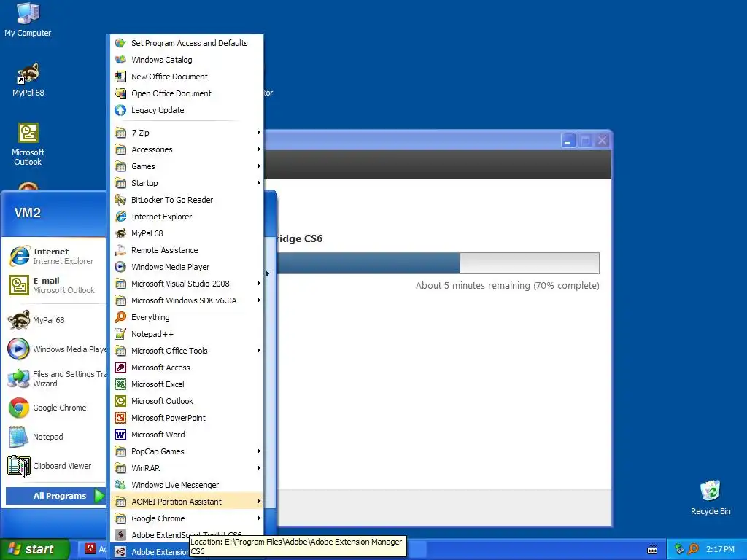Click Windows Media Player in Start menu recent list
The height and width of the screenshot is (560, 747).
click(x=56, y=349)
